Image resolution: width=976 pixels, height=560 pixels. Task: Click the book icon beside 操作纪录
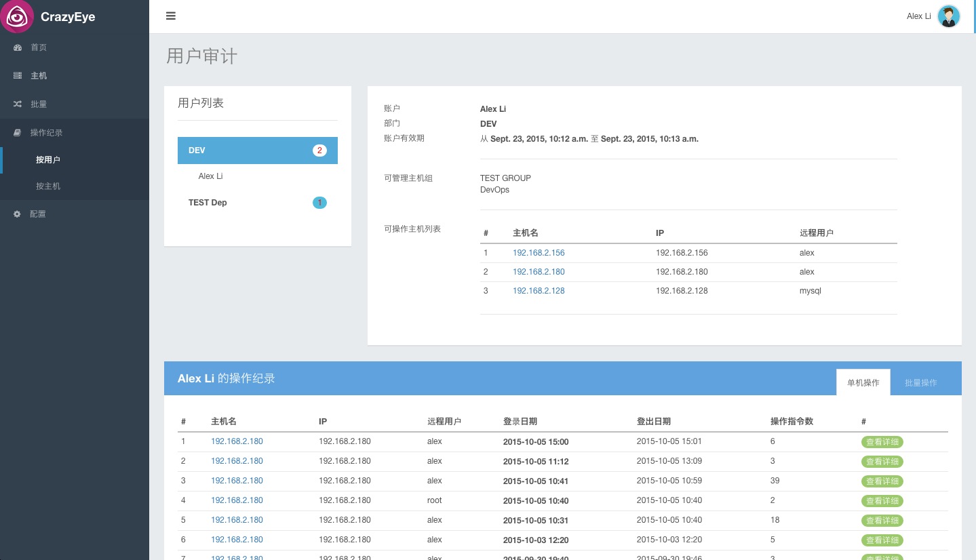coord(18,133)
